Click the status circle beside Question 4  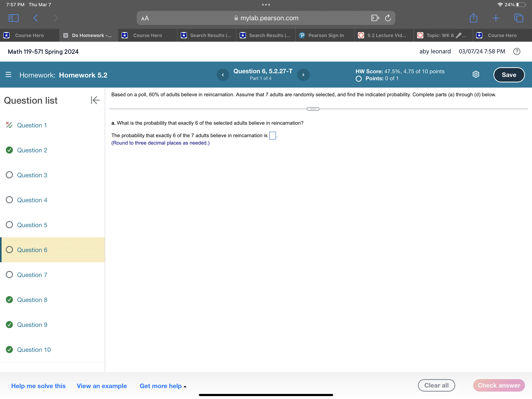9,200
